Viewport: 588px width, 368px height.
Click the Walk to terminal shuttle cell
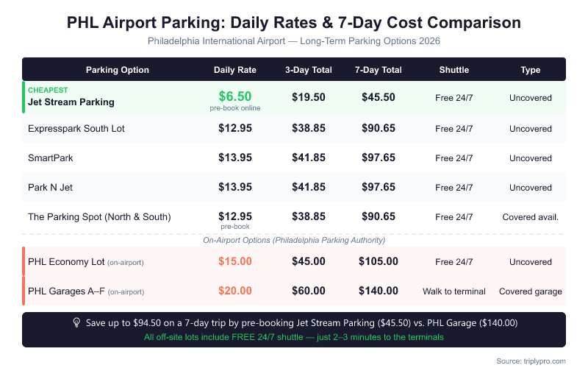point(454,291)
